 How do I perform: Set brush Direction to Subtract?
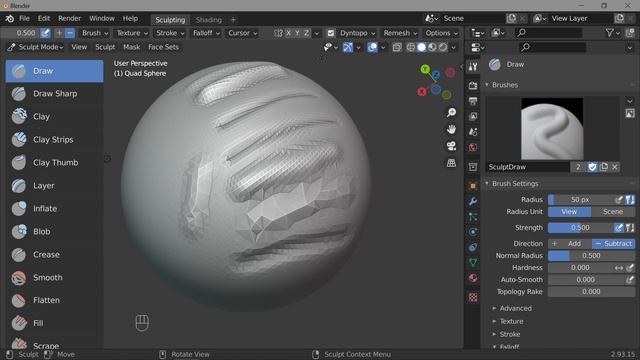(x=613, y=244)
